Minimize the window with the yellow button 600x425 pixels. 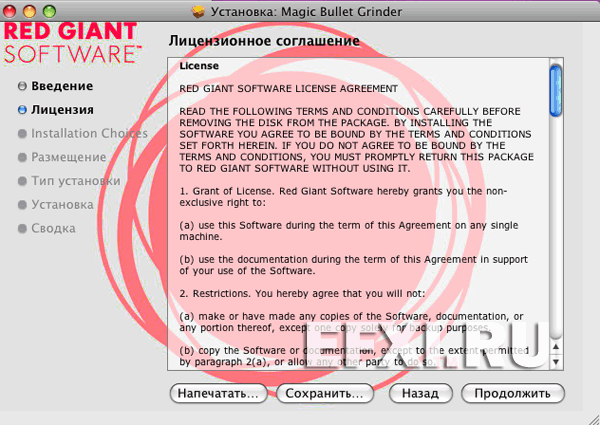click(x=29, y=11)
